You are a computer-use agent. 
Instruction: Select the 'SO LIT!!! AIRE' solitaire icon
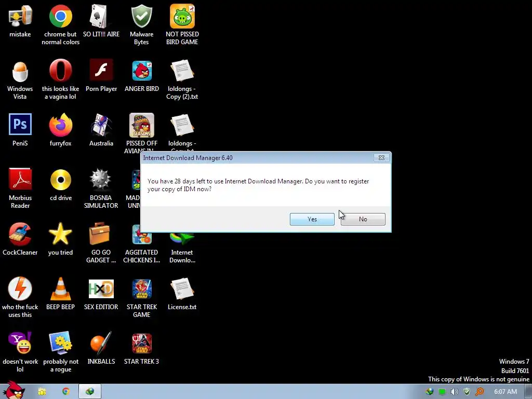(x=101, y=21)
